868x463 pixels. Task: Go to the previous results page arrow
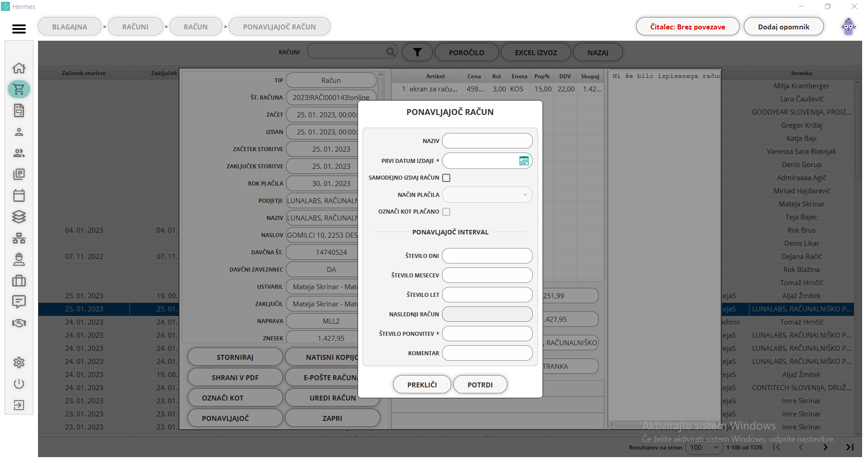pos(801,447)
